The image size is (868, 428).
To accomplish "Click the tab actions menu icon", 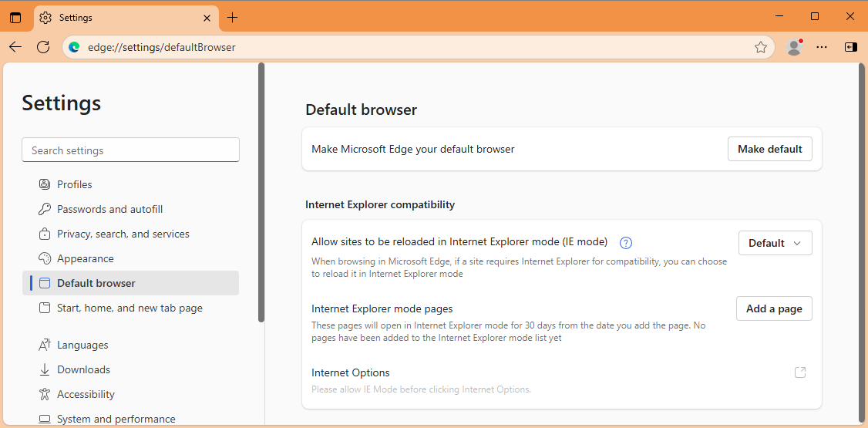I will point(15,17).
